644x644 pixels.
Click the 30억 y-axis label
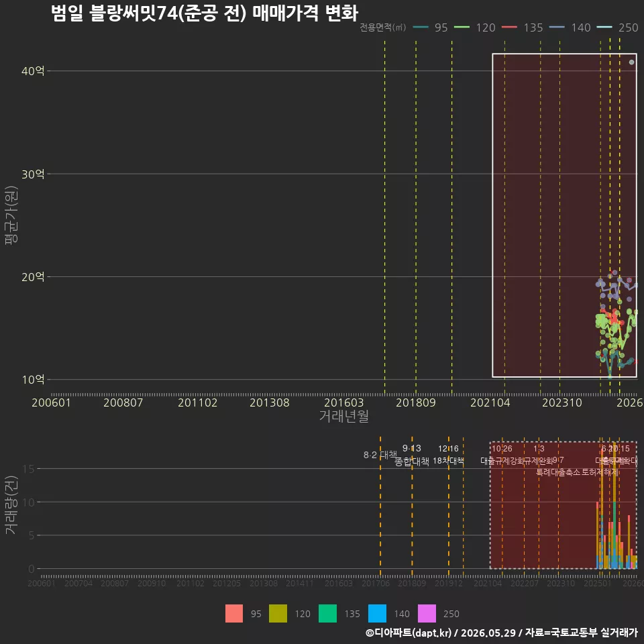coord(33,174)
